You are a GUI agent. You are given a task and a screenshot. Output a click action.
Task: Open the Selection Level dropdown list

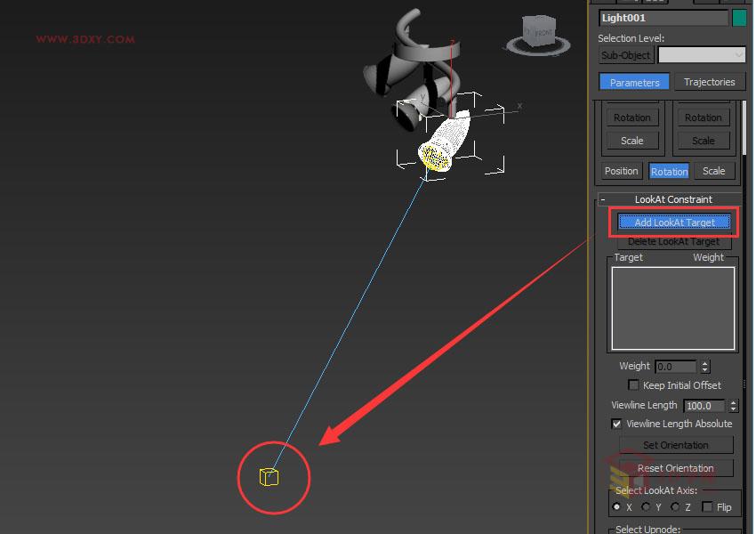tap(739, 54)
